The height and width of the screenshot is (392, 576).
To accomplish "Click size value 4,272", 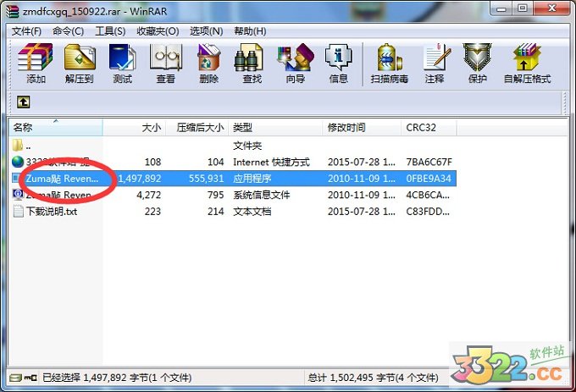I will (149, 195).
